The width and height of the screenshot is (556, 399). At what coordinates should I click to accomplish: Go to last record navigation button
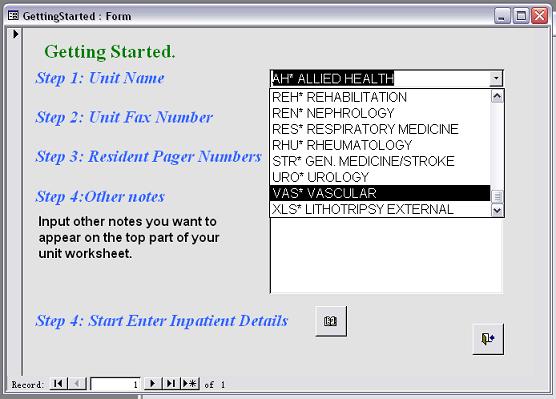171,383
